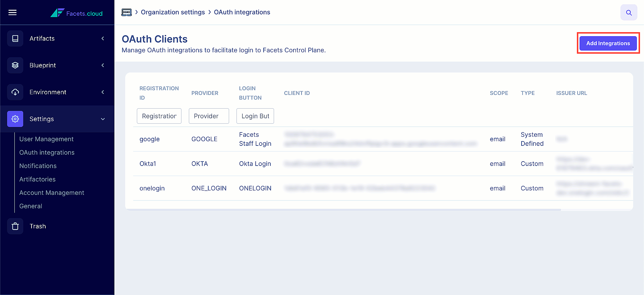
Task: Click the Facets Staff Login cell
Action: coord(255,139)
